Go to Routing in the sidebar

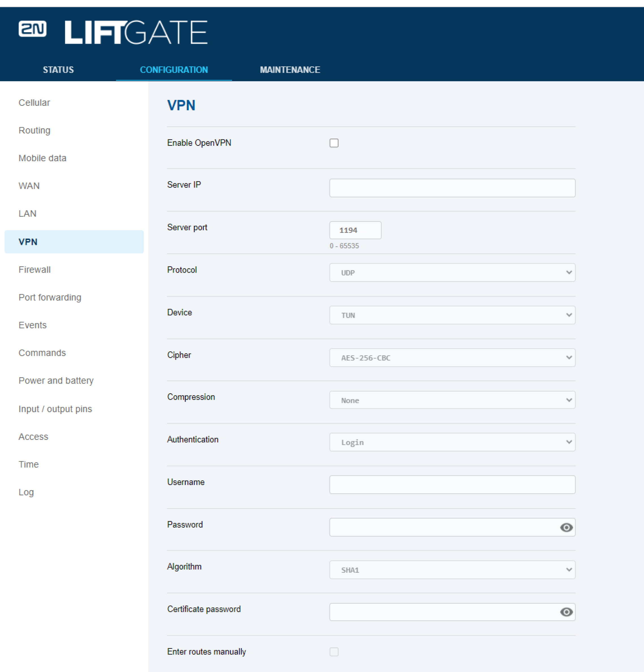(34, 130)
